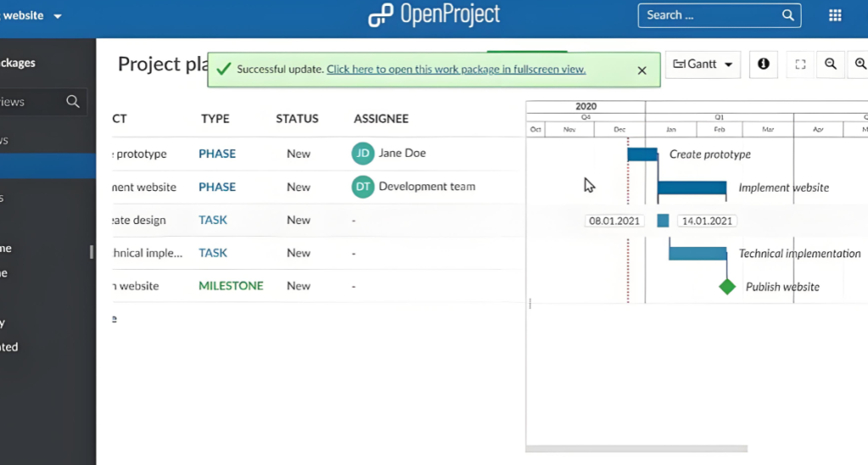Screen dimensions: 868x465
Task: Open work package in fullscreen view link
Action: (x=456, y=70)
